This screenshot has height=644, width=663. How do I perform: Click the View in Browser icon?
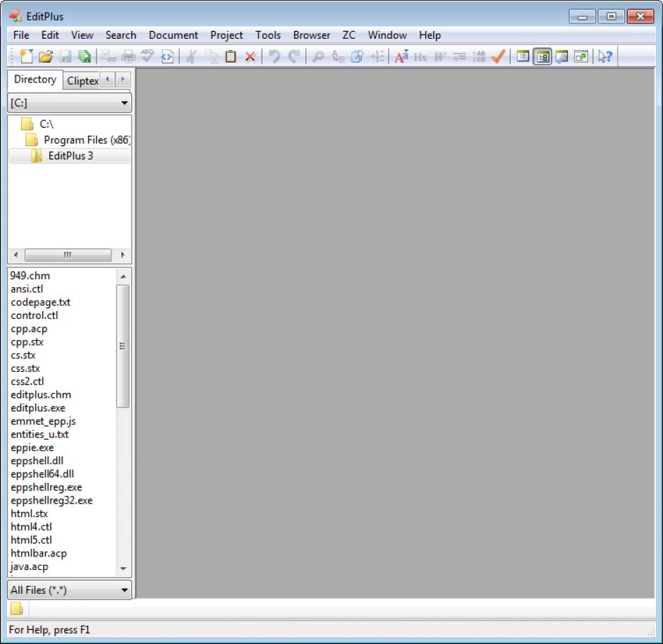[x=167, y=56]
